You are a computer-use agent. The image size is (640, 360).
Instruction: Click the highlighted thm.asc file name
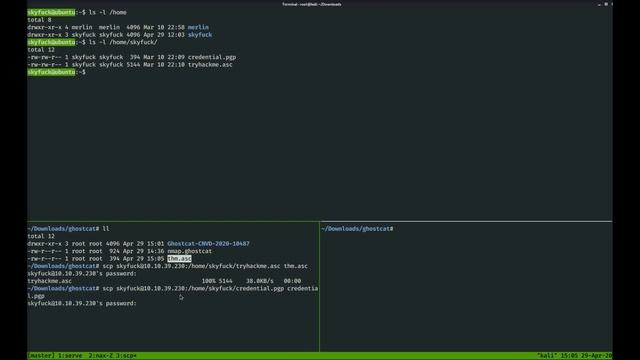(x=179, y=258)
